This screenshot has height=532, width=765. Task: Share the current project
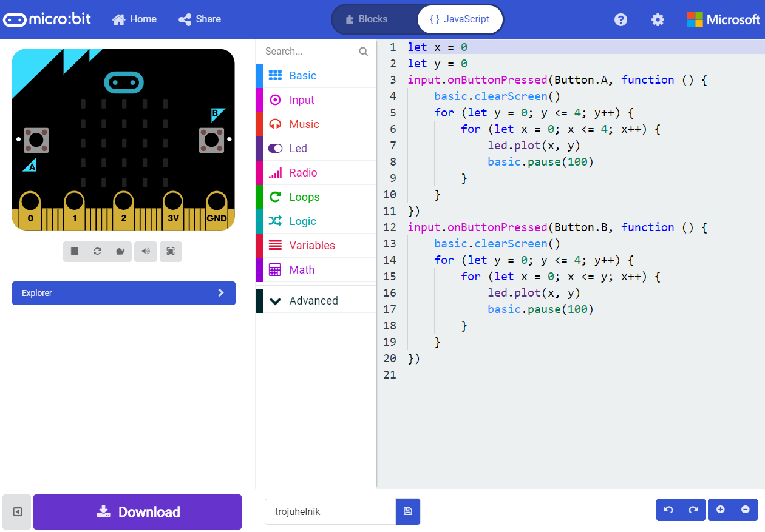point(199,19)
